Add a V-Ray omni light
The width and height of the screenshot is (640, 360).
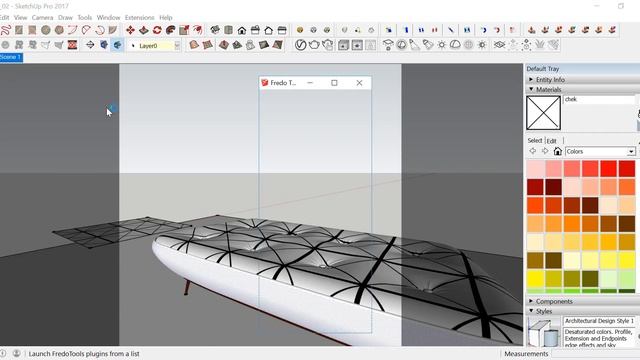[x=441, y=45]
